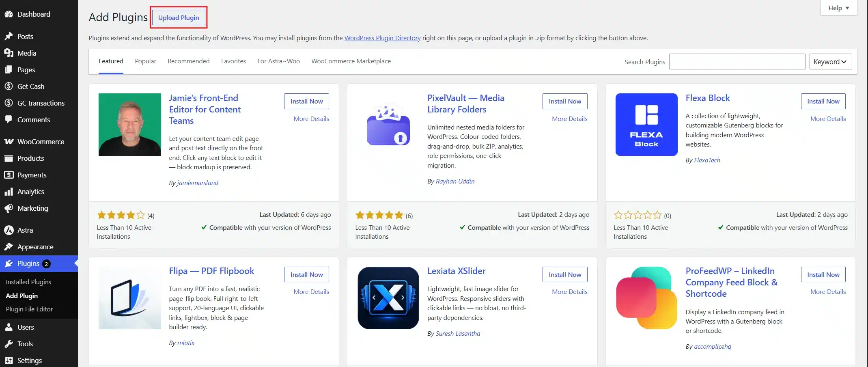Open the Lexiata XSlider title link
The width and height of the screenshot is (868, 367).
pos(456,271)
